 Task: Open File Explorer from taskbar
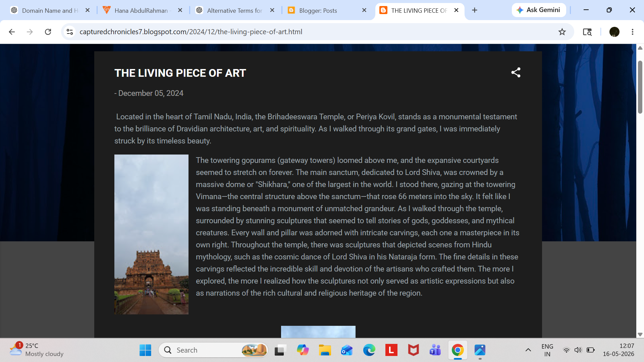[325, 350]
